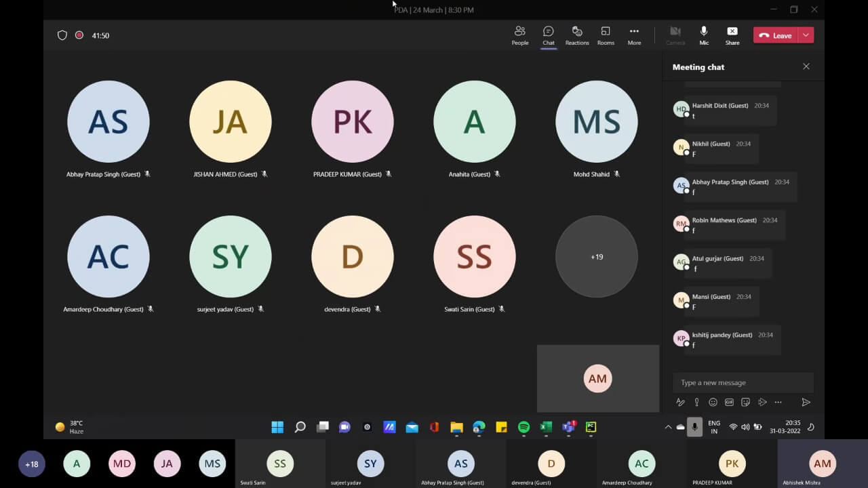The width and height of the screenshot is (868, 488).
Task: Select the Swati Sarin participant tile
Action: (475, 264)
